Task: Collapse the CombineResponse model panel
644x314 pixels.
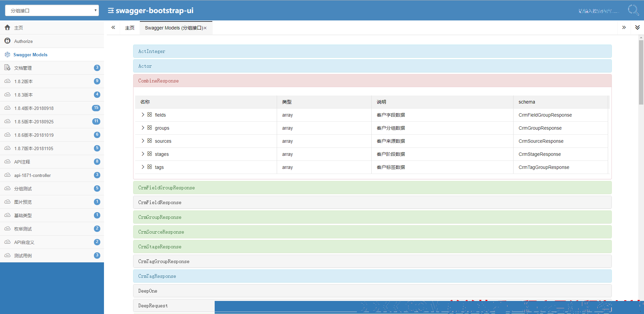Action: coord(372,81)
